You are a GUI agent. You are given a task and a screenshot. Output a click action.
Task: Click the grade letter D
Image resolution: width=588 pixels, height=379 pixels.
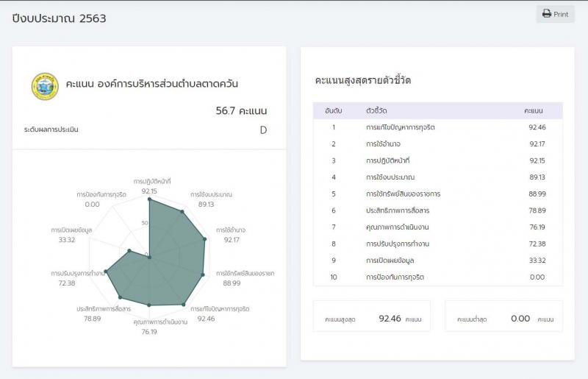click(x=263, y=130)
